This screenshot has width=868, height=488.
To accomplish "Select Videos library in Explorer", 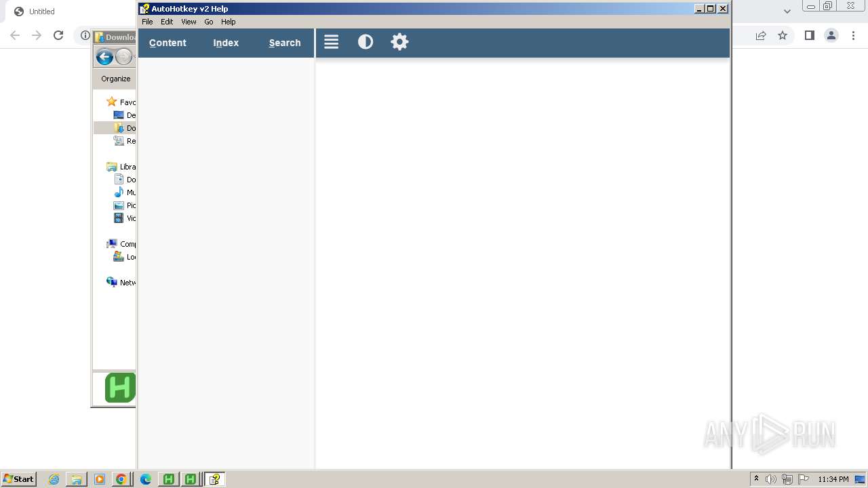I will tap(119, 218).
